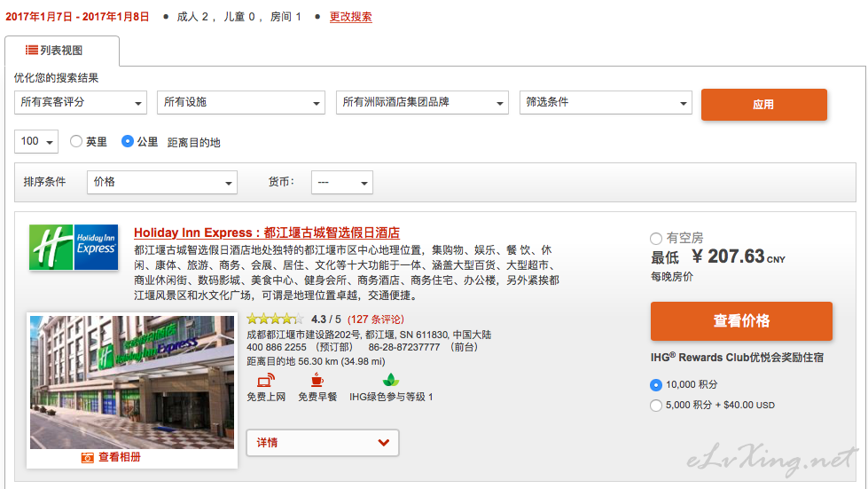Click the 成人 2 guest count text

pyautogui.click(x=192, y=17)
